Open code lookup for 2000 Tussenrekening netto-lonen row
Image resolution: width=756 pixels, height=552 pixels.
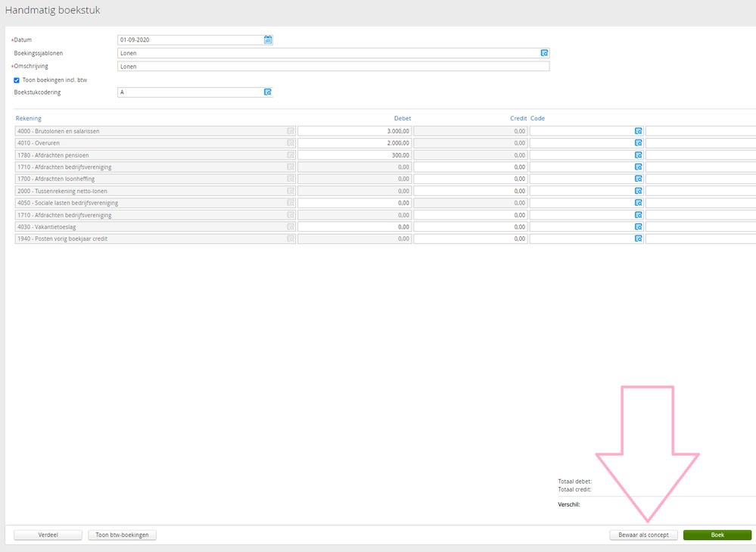(x=639, y=191)
